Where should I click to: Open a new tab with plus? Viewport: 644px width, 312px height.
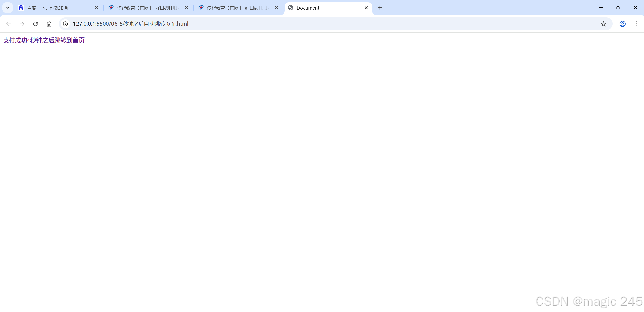[380, 8]
